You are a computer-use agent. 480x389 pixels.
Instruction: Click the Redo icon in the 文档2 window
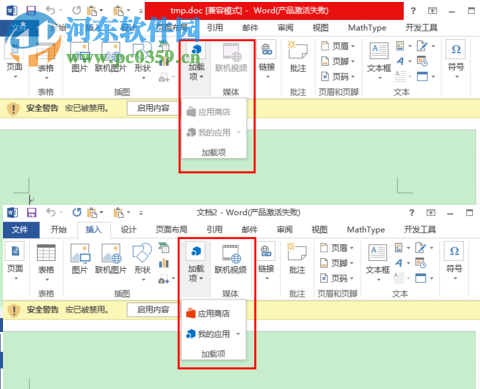(77, 212)
